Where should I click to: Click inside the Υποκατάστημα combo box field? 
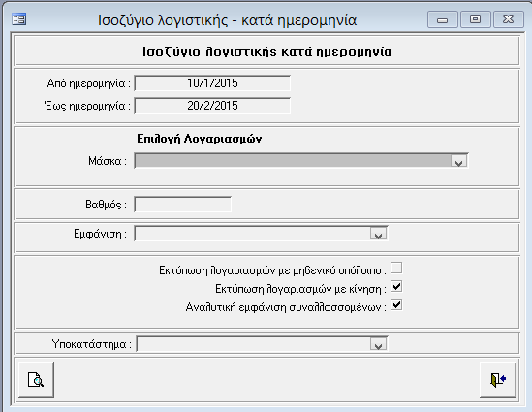(x=254, y=344)
